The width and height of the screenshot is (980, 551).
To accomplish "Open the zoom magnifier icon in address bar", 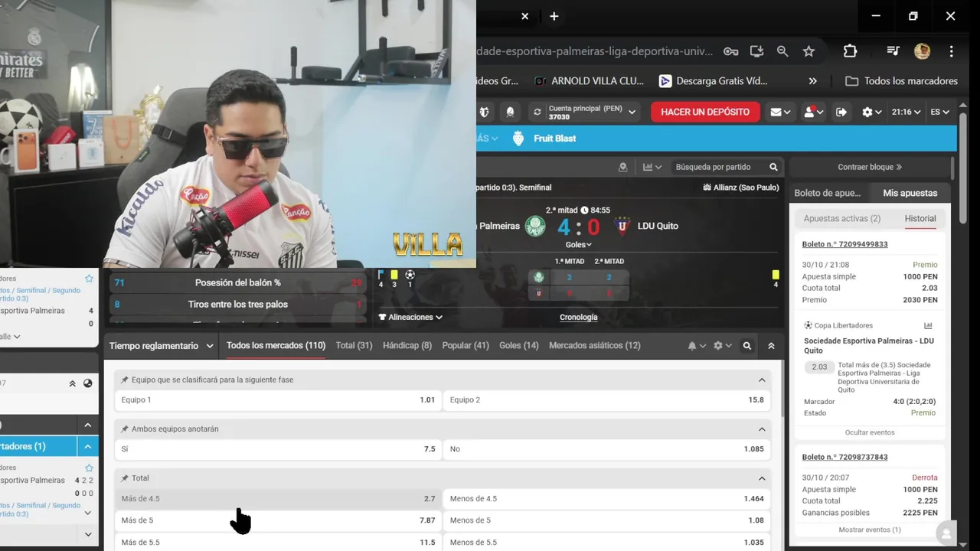I will click(x=782, y=51).
